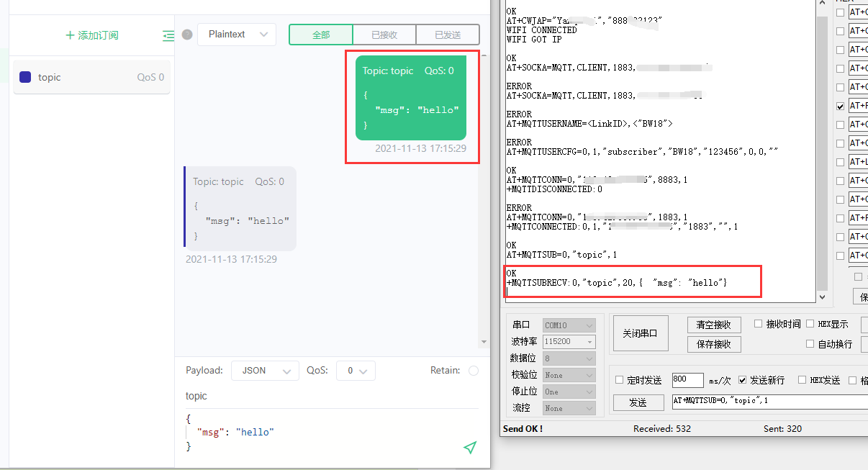Click the 'WIFI CONNECTED' line in the terminal
This screenshot has height=470, width=868.
click(541, 30)
